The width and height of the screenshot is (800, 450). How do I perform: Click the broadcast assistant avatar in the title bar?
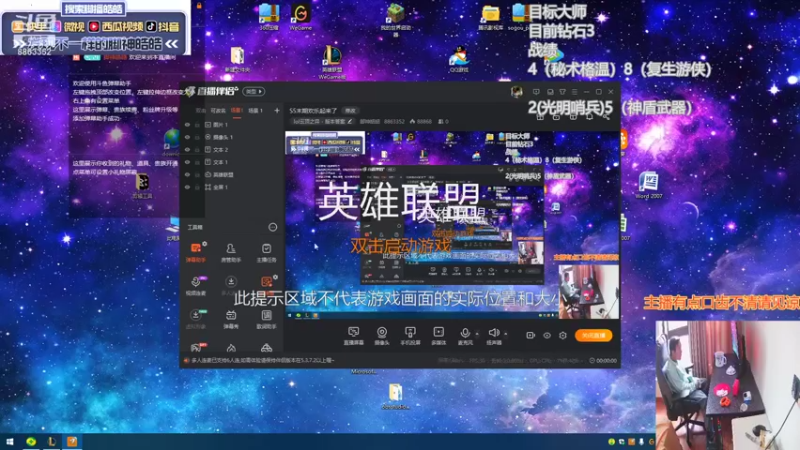(516, 92)
